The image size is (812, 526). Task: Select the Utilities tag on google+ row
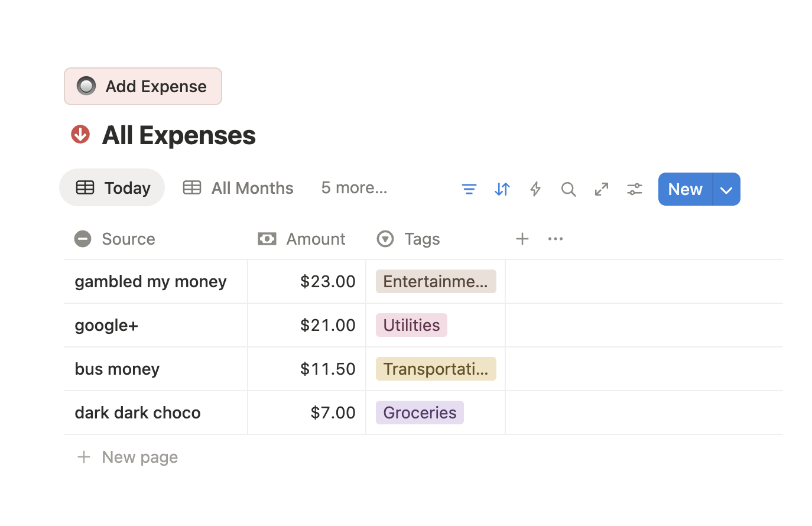click(x=411, y=324)
